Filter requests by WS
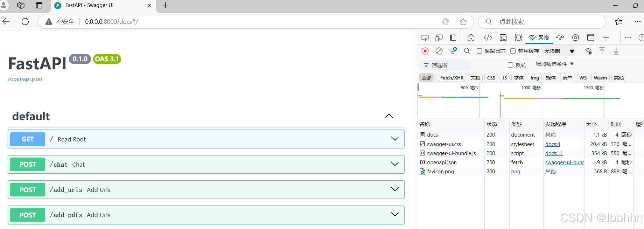 583,78
